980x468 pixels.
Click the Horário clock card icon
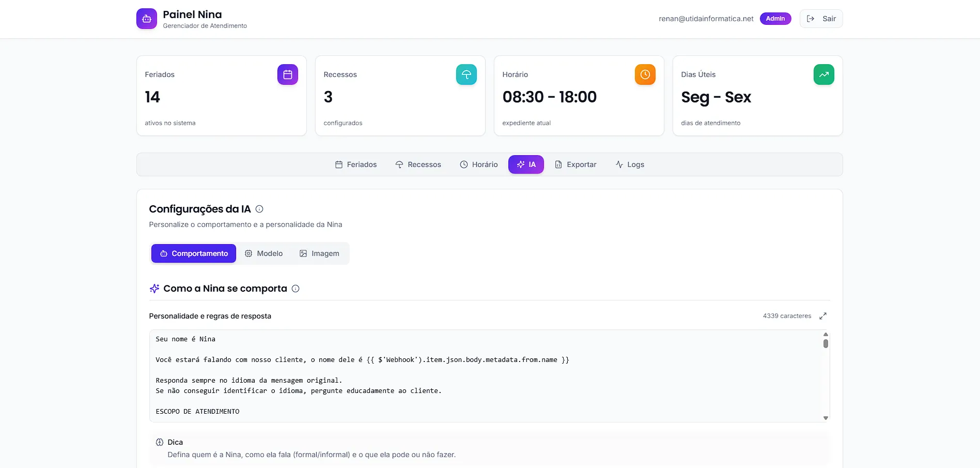point(645,74)
